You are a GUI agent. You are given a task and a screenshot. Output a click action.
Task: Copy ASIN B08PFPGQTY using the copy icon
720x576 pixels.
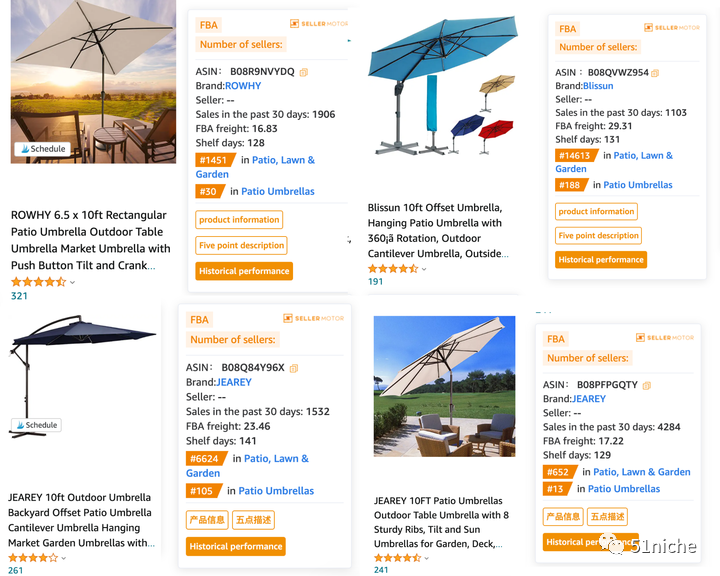(647, 385)
